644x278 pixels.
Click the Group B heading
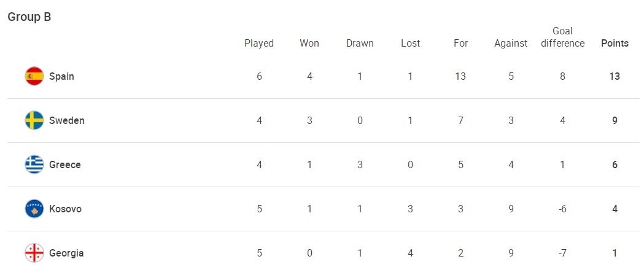29,17
